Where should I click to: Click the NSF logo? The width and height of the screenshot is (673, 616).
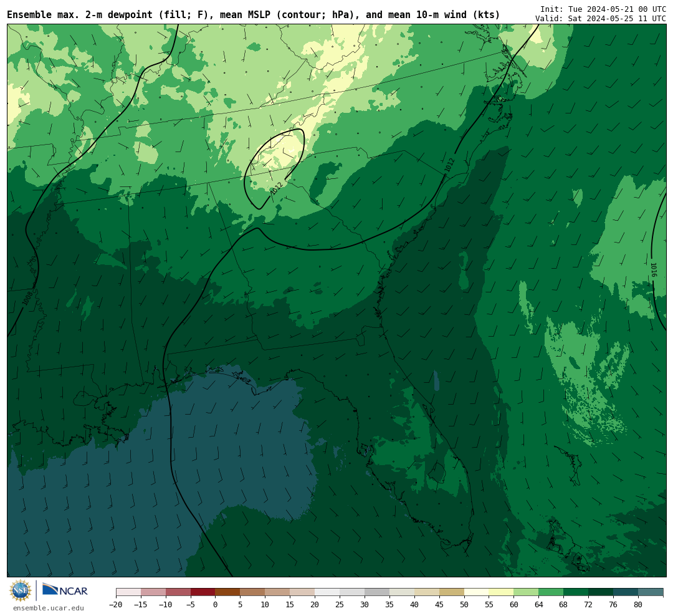(x=21, y=590)
